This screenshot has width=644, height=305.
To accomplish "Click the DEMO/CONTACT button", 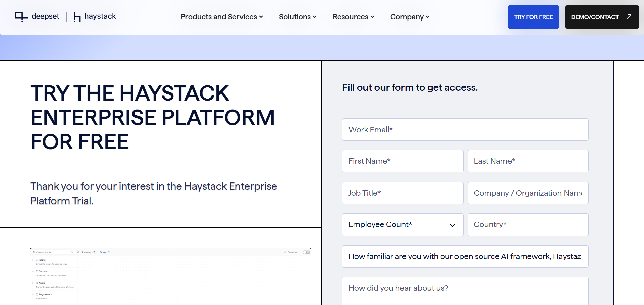I will (595, 17).
